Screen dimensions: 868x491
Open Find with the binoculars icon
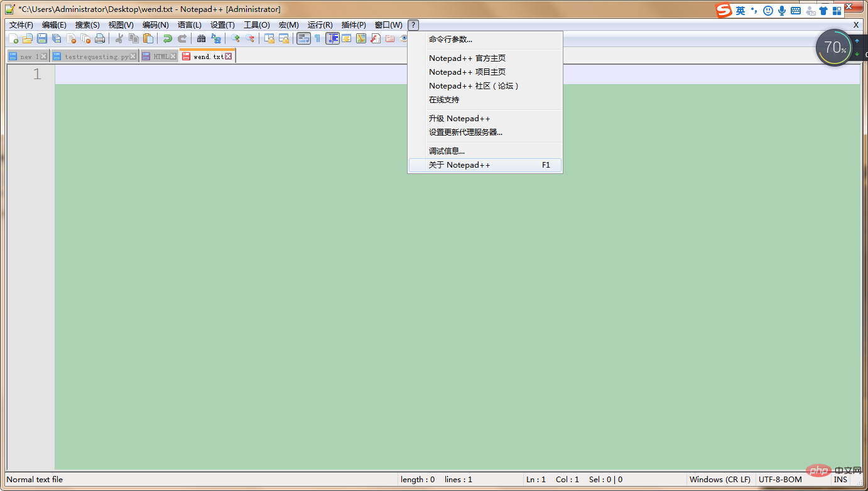201,38
